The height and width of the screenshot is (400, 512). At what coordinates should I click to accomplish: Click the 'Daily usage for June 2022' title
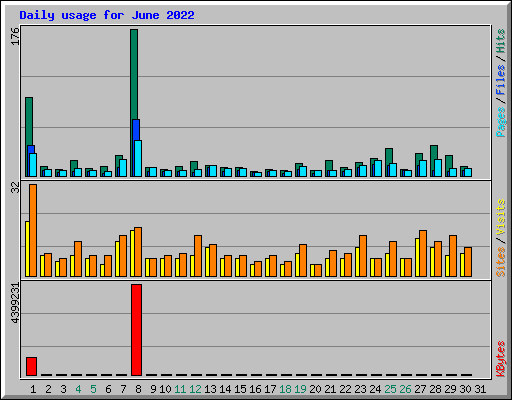[107, 15]
